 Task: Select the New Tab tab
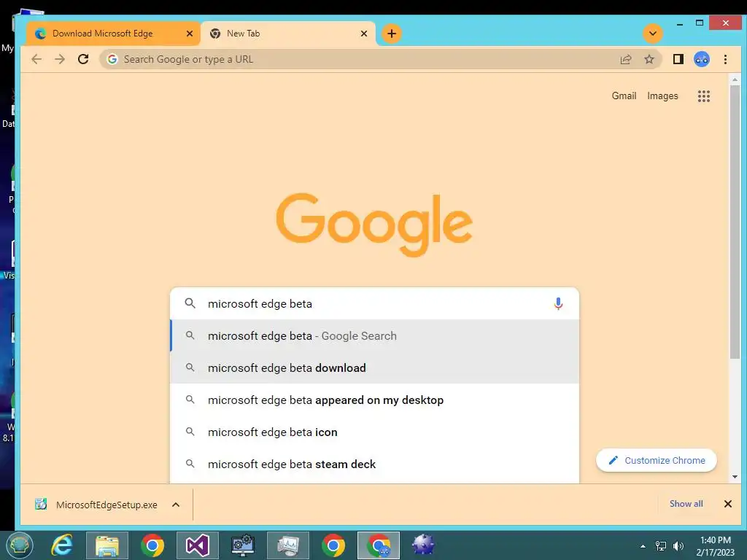click(288, 34)
